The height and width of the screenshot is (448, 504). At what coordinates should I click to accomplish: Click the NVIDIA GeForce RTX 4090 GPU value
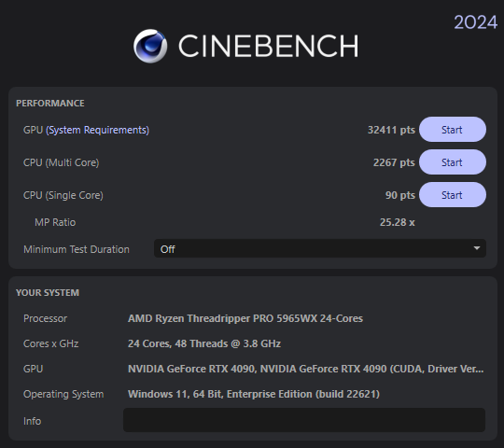306,369
